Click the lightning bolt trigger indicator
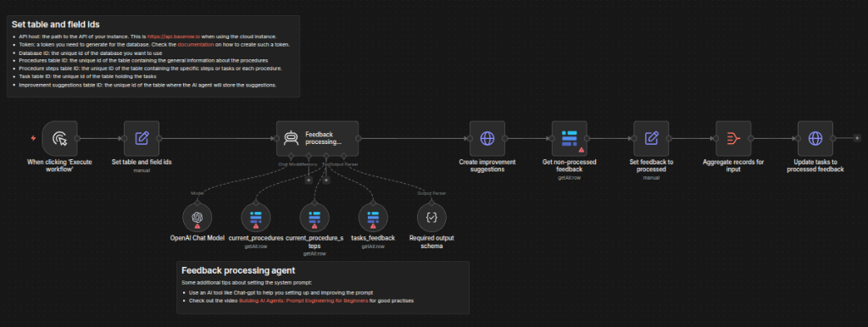 pos(33,138)
